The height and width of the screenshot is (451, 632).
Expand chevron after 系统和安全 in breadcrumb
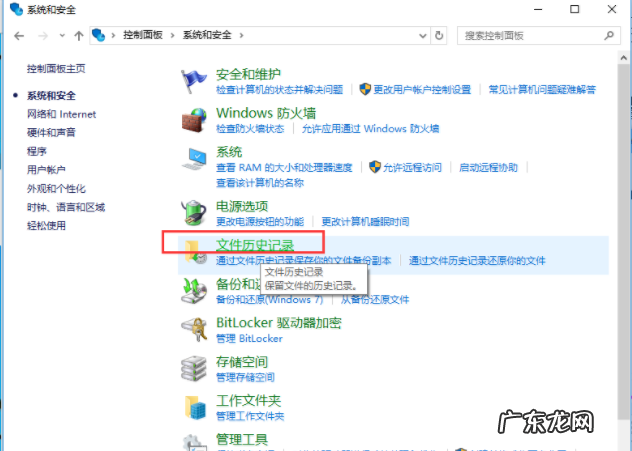click(x=241, y=35)
